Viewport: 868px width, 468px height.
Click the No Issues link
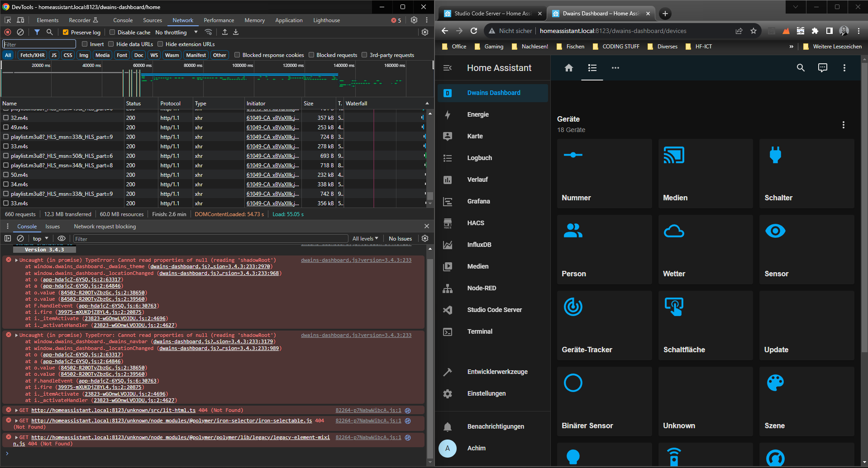[400, 238]
